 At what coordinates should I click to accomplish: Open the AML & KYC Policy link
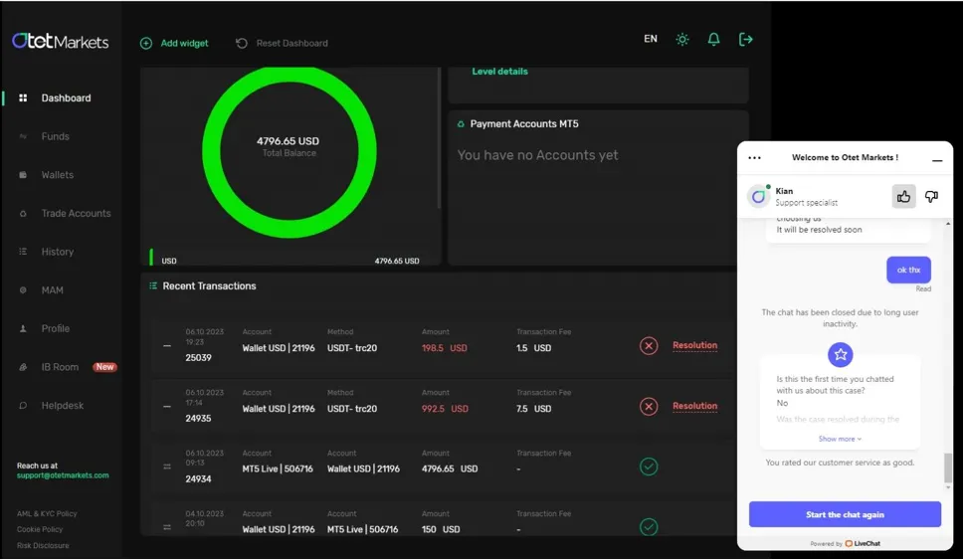click(x=47, y=513)
